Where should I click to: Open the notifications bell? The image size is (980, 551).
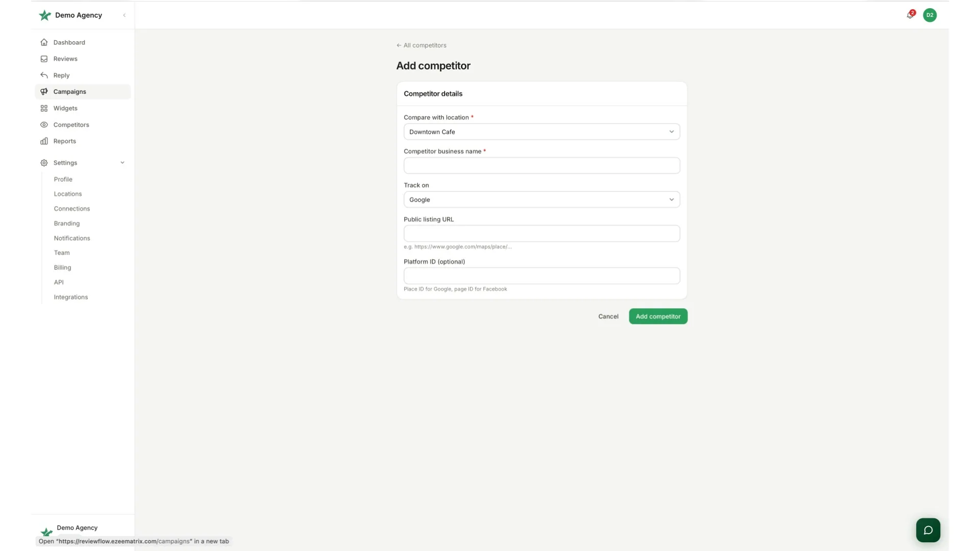910,15
